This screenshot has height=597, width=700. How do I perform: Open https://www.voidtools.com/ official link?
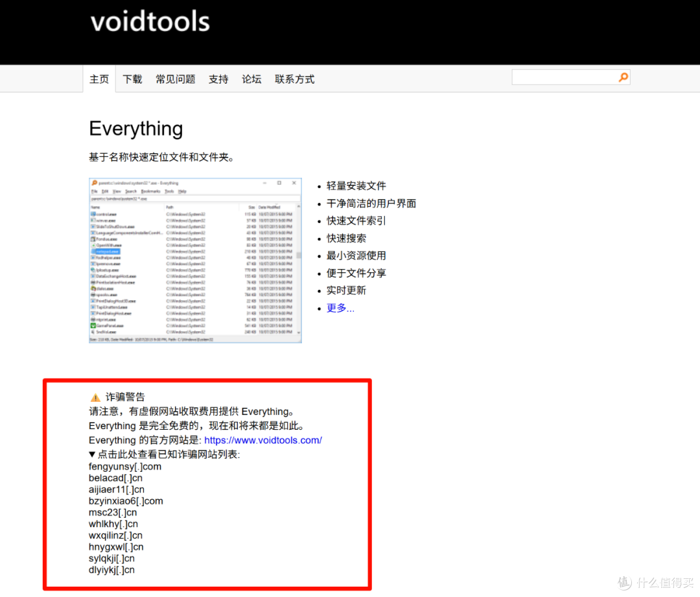click(x=263, y=440)
